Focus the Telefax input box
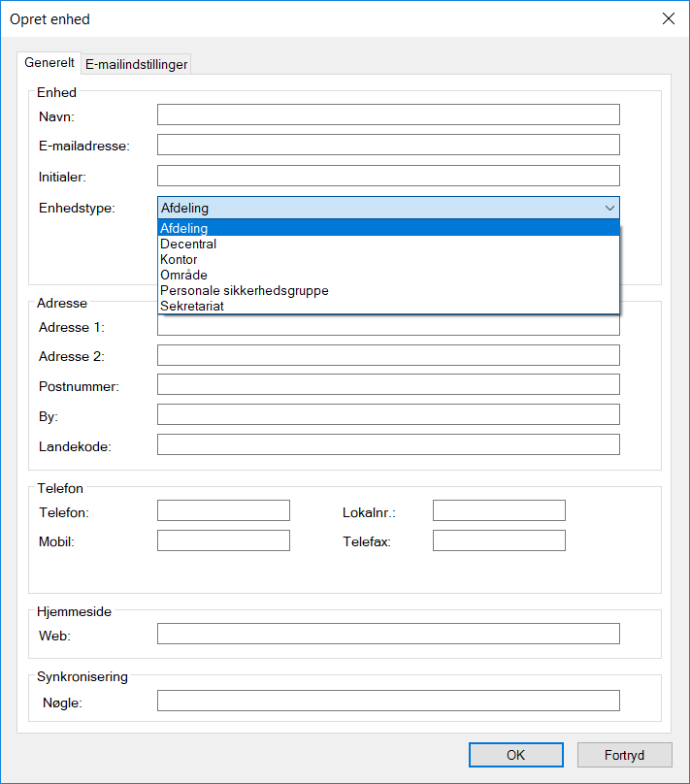690x784 pixels. pos(499,540)
